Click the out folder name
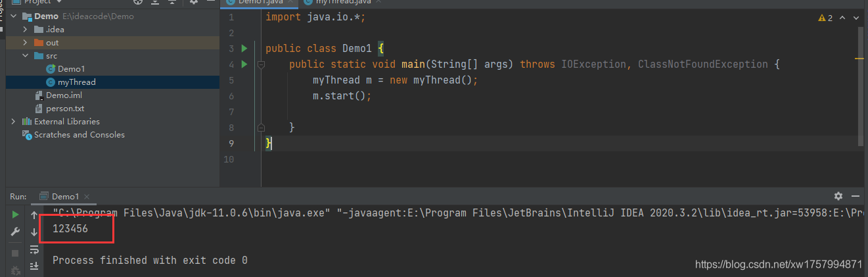This screenshot has height=277, width=868. 52,43
